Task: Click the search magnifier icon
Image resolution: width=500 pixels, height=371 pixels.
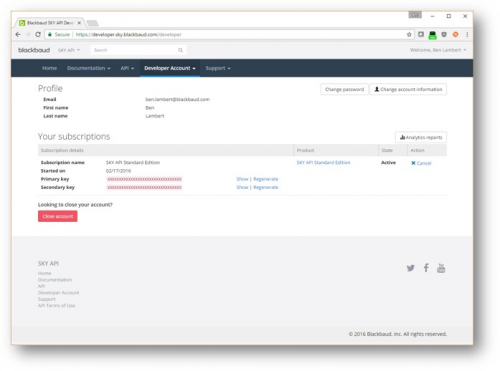Action: [x=180, y=50]
